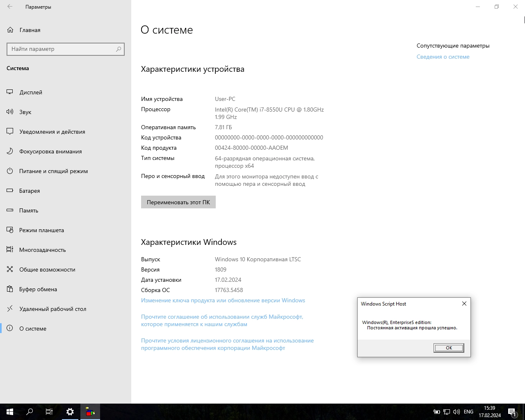Open Удаленный рабочий стол settings
The height and width of the screenshot is (420, 525).
(x=53, y=309)
